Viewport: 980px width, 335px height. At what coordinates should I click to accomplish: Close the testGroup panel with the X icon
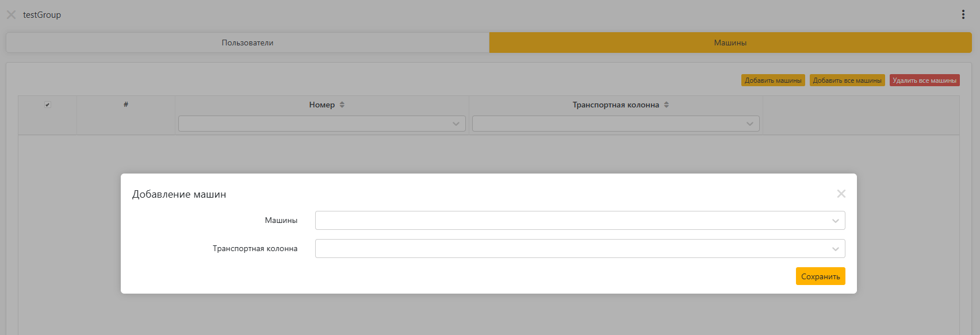tap(11, 15)
